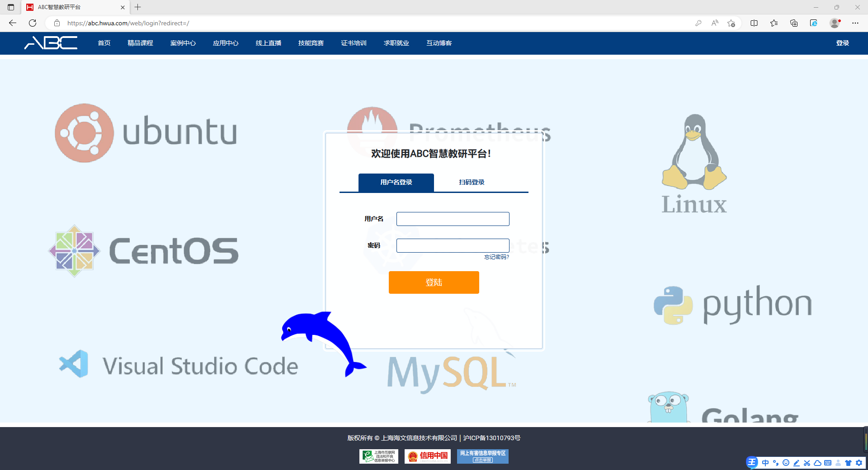Click the 欢迎使用ABC智慧教研平台! heading
Image resolution: width=868 pixels, height=470 pixels.
click(431, 154)
